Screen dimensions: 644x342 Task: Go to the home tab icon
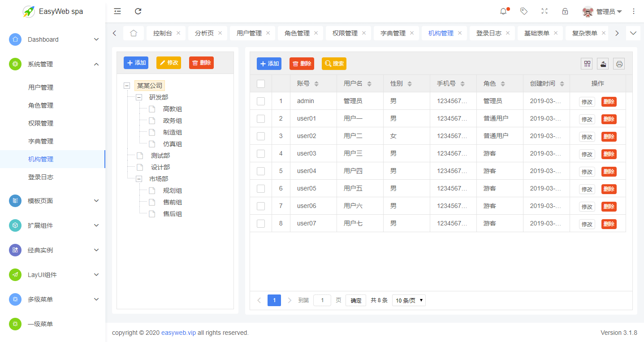134,33
